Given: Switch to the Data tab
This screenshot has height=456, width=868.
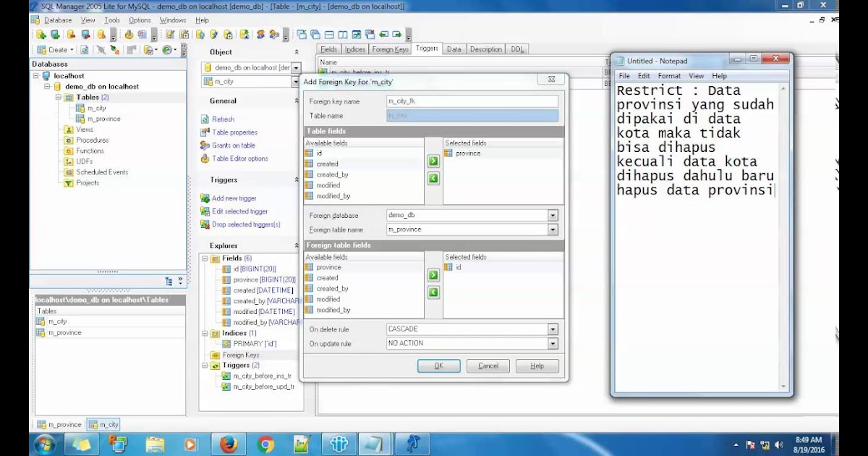Looking at the screenshot, I should pyautogui.click(x=454, y=49).
